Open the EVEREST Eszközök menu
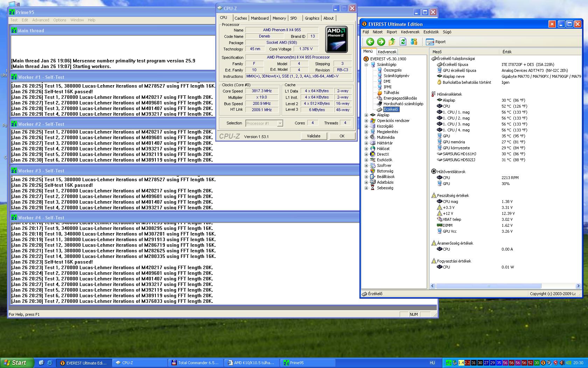 [431, 32]
